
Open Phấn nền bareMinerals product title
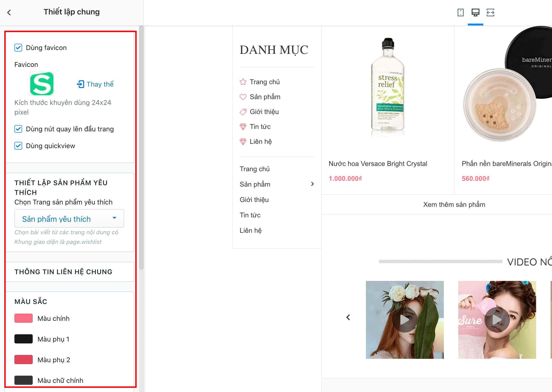507,164
